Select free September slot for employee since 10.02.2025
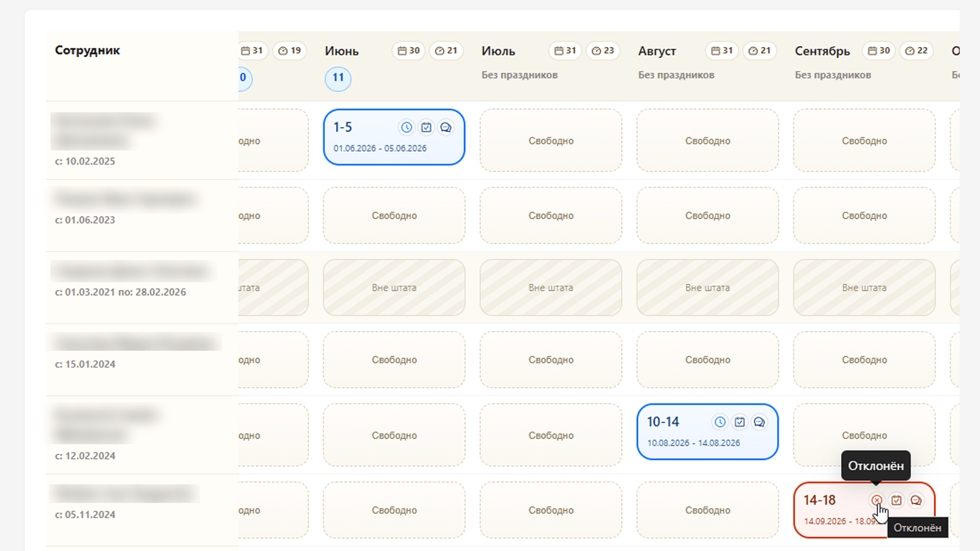Viewport: 980px width, 551px height. tap(864, 140)
